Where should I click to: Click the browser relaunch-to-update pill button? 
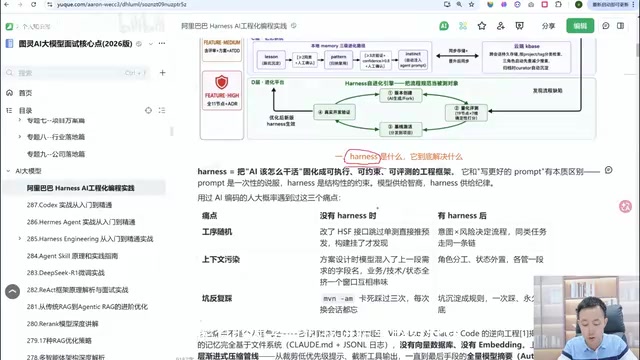tap(613, 4)
